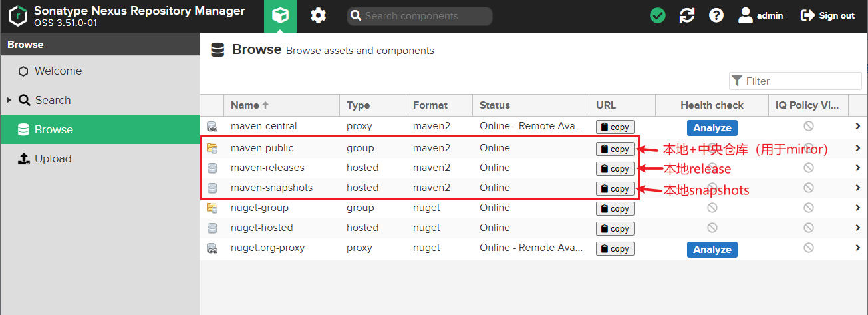Click the maven-central proxy repository icon
Viewport: 868px width, 315px height.
212,127
